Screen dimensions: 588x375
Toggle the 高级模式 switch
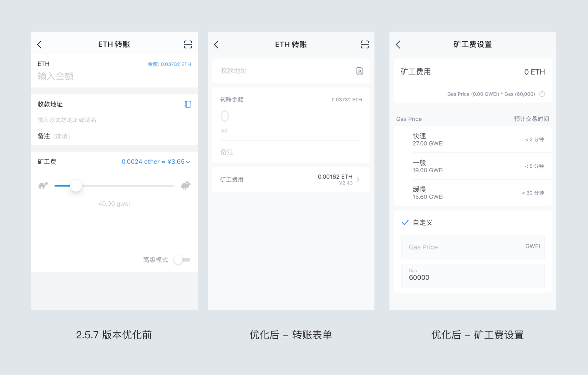point(182,260)
